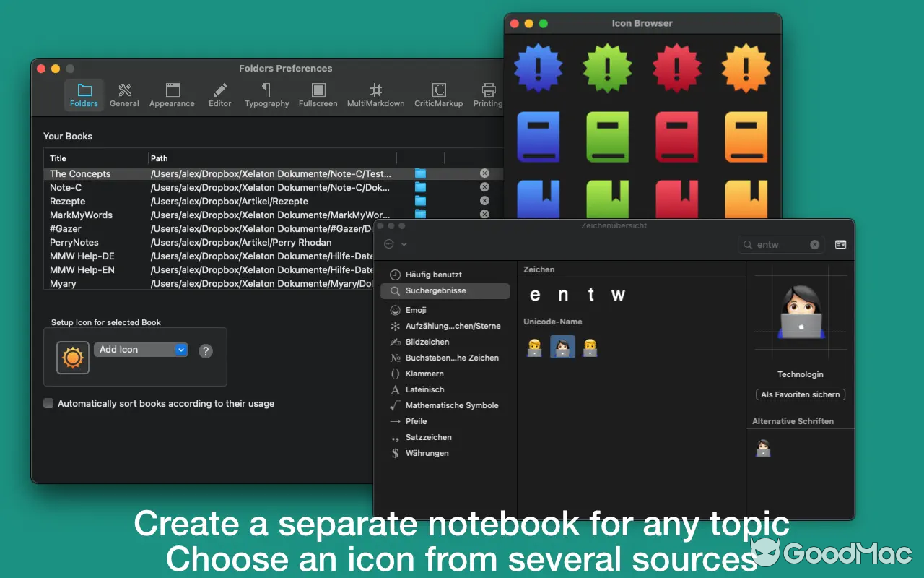The height and width of the screenshot is (578, 924).
Task: Select Emoji category in sidebar
Action: pyautogui.click(x=416, y=310)
